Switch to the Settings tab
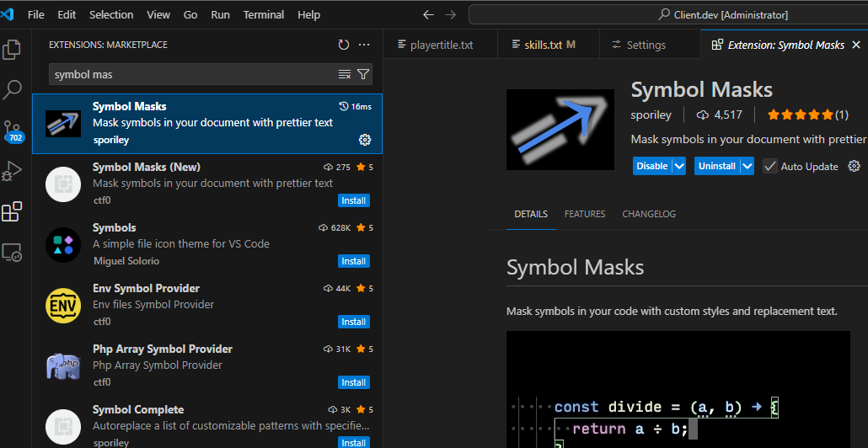 click(x=650, y=45)
